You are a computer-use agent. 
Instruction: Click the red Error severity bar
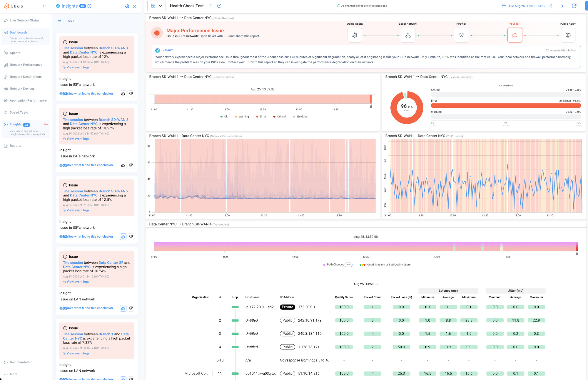point(506,105)
